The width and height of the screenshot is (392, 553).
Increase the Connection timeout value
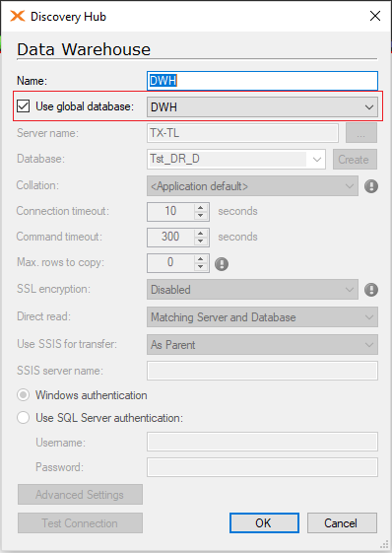click(201, 207)
